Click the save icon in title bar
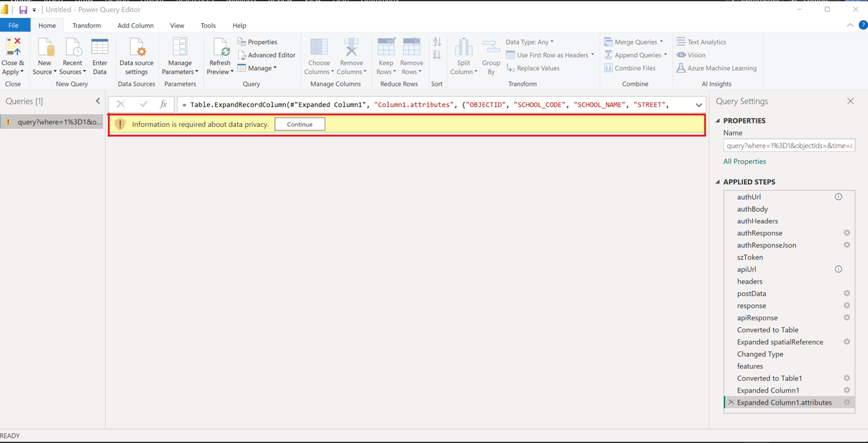The width and height of the screenshot is (868, 443). coord(23,10)
